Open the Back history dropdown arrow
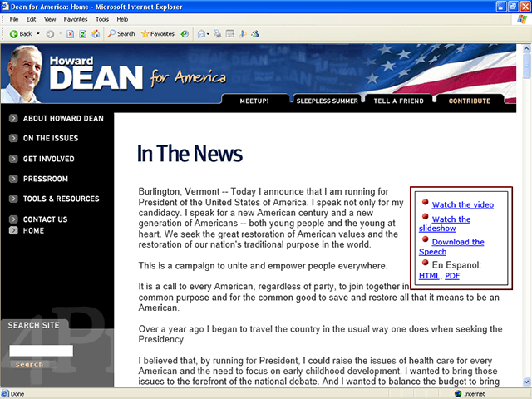 pos(38,33)
